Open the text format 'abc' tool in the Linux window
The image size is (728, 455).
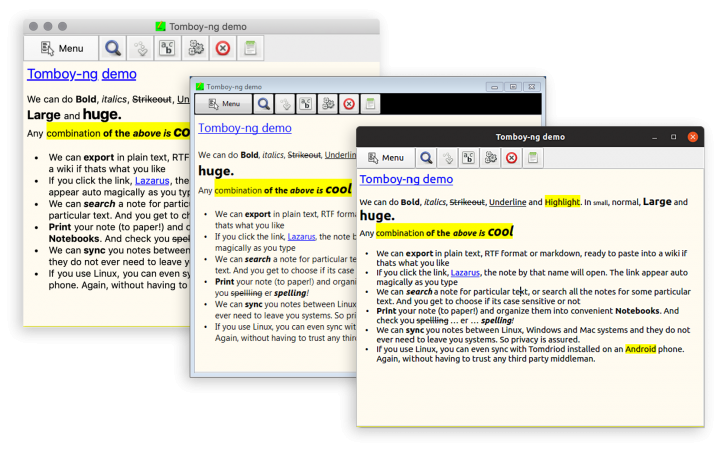(469, 158)
